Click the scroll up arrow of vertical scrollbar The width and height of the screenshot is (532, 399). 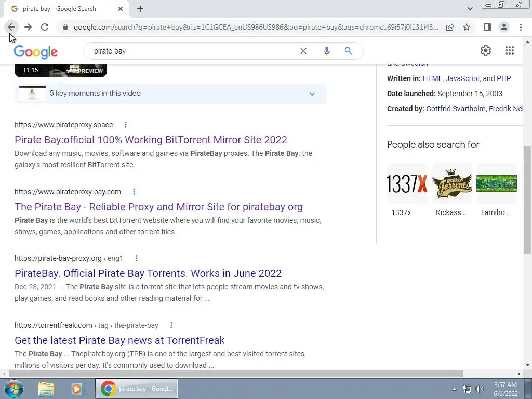pyautogui.click(x=527, y=42)
